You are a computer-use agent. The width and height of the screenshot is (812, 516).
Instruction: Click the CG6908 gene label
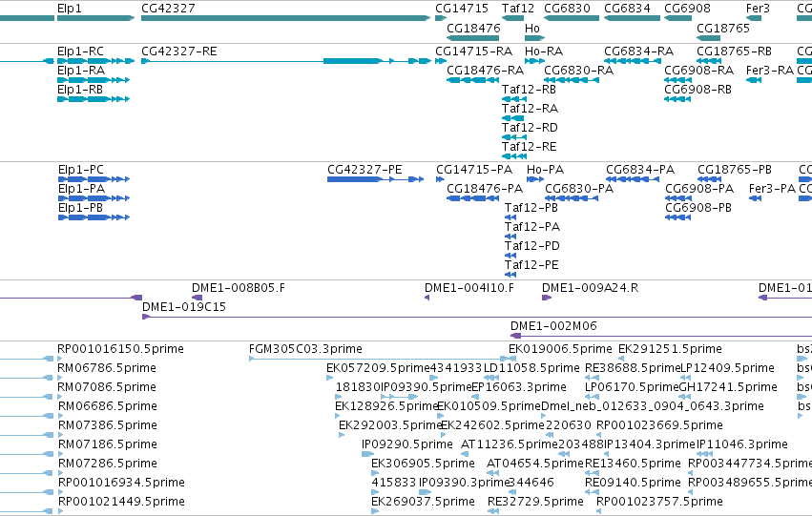tap(687, 9)
